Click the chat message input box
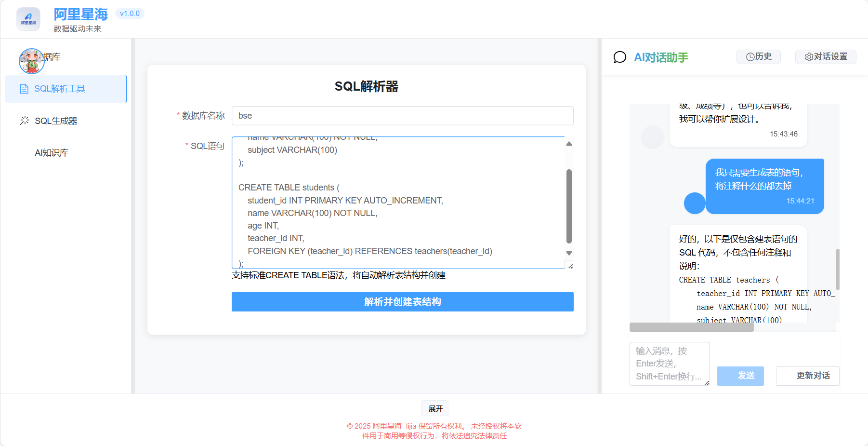The image size is (868, 446). point(670,364)
